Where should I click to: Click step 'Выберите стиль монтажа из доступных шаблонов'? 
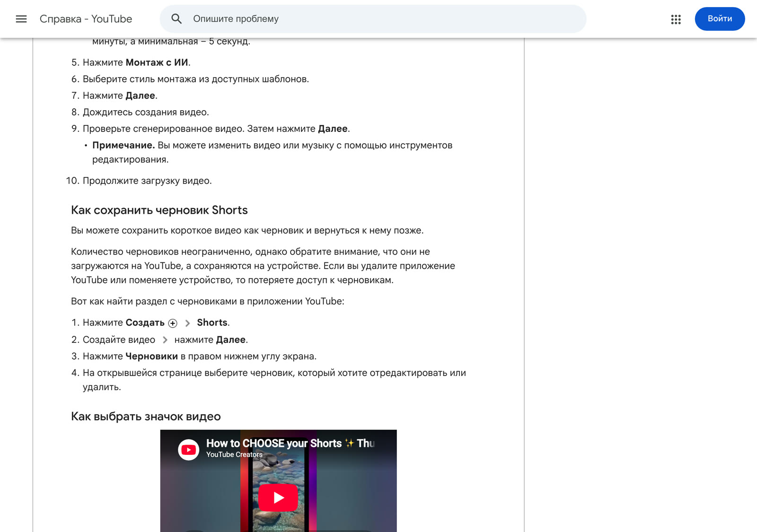pyautogui.click(x=196, y=79)
